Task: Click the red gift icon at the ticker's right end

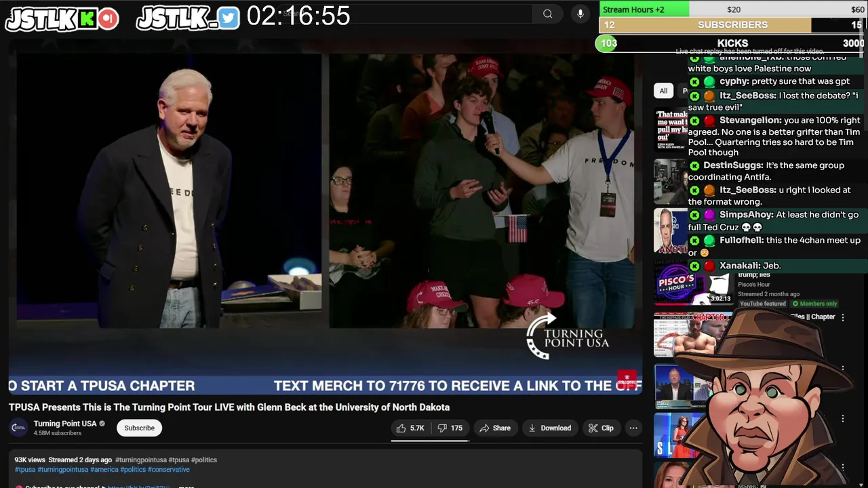Action: (627, 380)
